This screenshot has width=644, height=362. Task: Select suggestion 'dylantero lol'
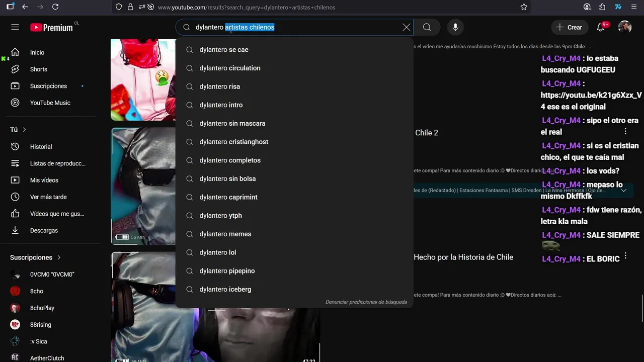click(294, 252)
